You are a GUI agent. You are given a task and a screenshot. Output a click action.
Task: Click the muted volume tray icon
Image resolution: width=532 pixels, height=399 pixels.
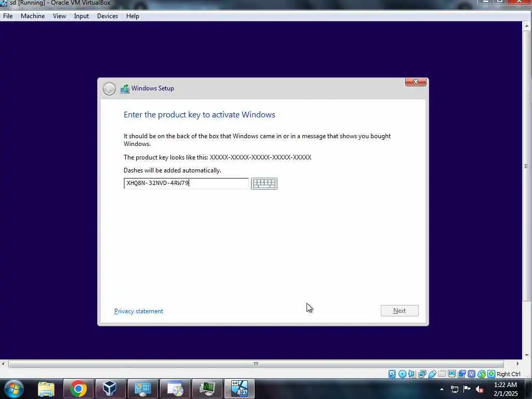(480, 389)
